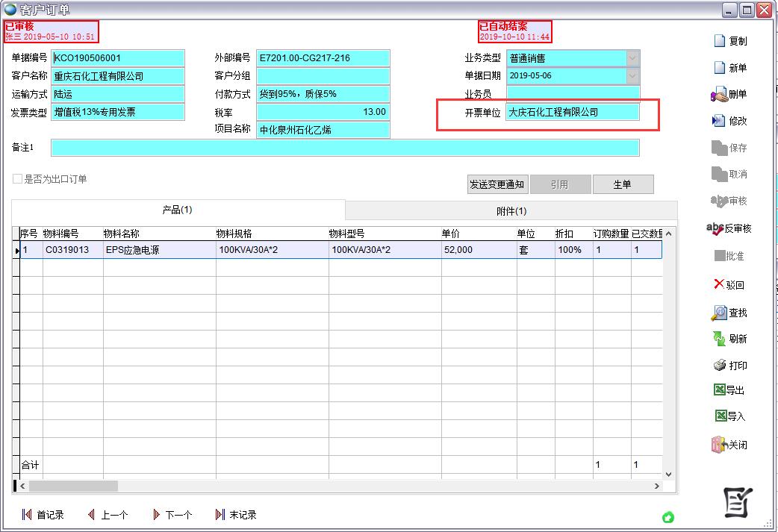Open the 单据日期 date picker dropdown

click(632, 76)
